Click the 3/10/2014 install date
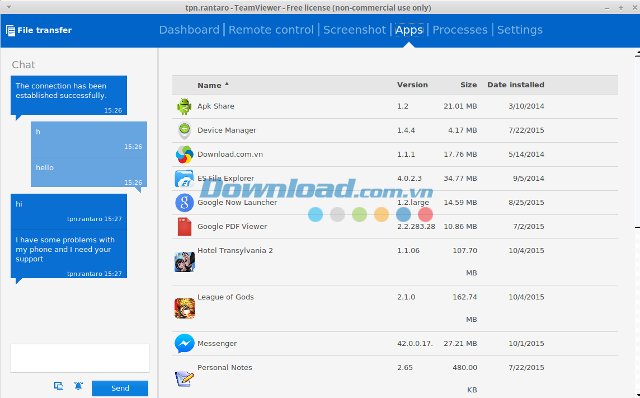Screen dimensions: 640x398 click(x=526, y=106)
